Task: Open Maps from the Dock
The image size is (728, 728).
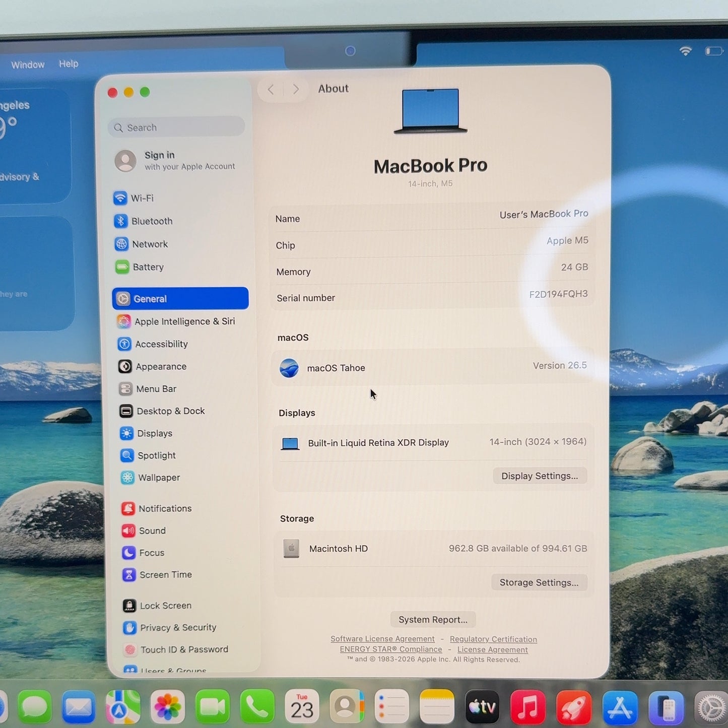Action: pos(123,707)
